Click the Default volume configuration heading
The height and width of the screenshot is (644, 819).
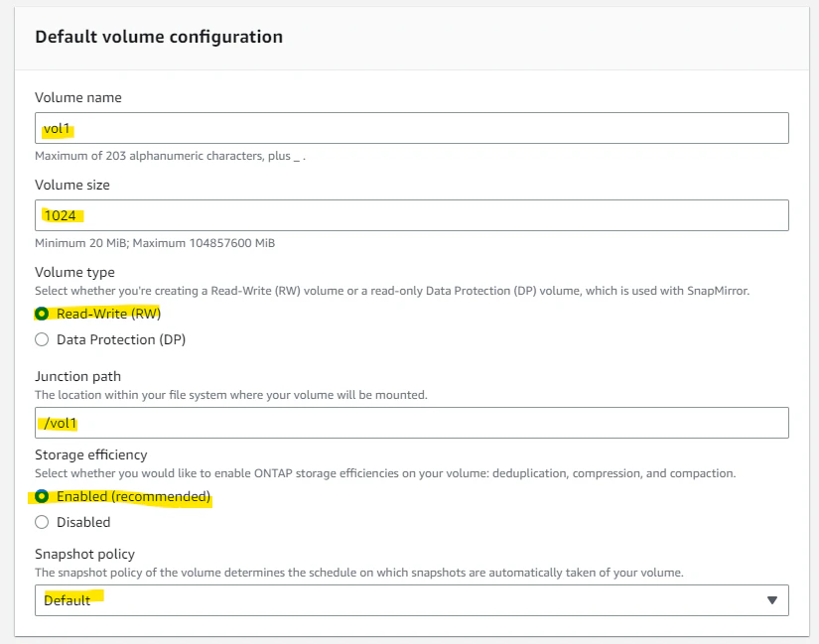159,37
